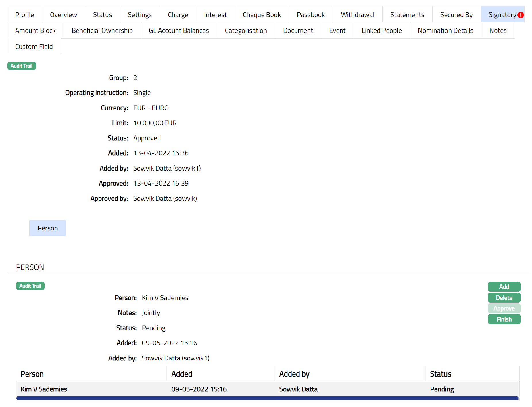This screenshot has width=532, height=407.
Task: Select the Person sub-tab
Action: 48,228
